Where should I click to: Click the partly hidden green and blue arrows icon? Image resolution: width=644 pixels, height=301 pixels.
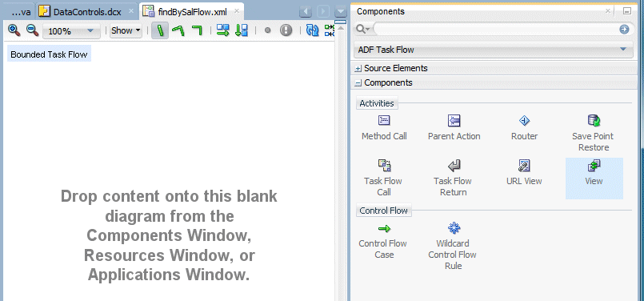tap(330, 30)
